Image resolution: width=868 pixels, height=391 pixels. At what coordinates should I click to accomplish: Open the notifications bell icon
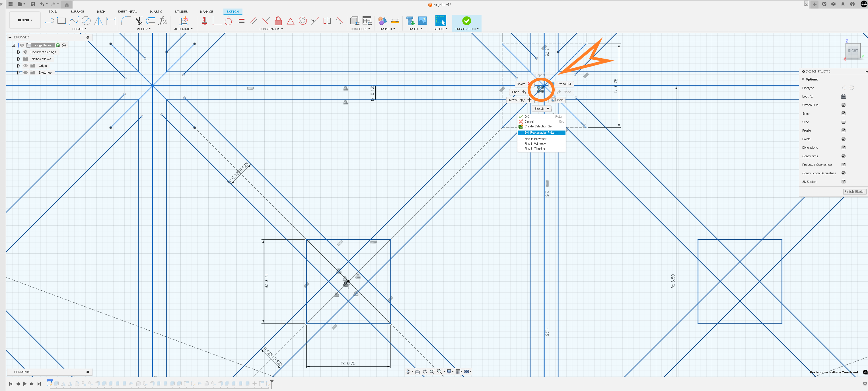point(843,4)
